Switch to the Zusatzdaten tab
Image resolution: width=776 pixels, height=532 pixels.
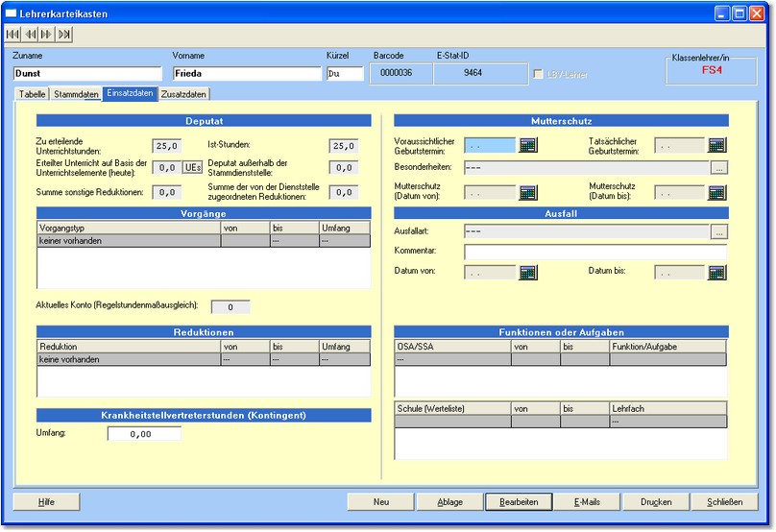(x=183, y=94)
